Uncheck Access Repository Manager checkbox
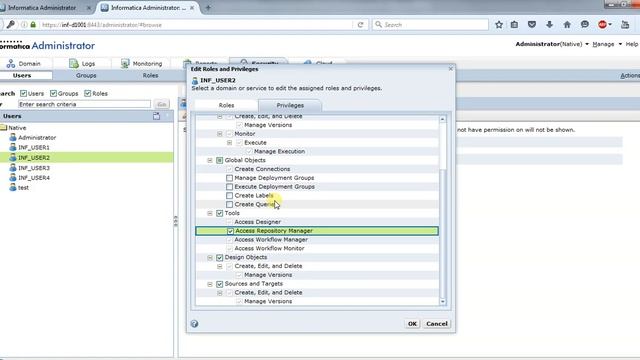Image resolution: width=640 pixels, height=360 pixels. pyautogui.click(x=230, y=231)
